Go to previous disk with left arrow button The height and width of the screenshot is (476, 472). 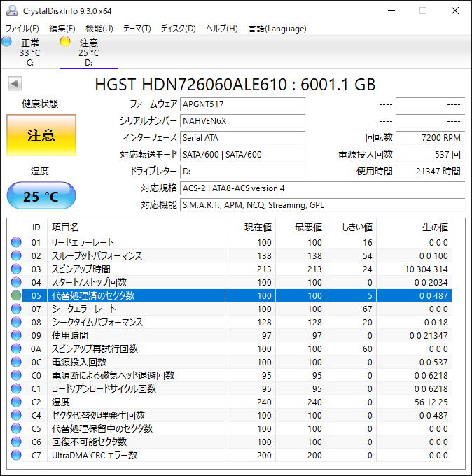tap(15, 83)
